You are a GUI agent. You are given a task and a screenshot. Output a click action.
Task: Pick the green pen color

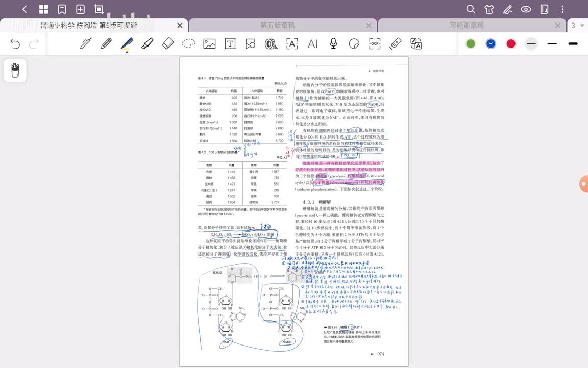pyautogui.click(x=471, y=44)
